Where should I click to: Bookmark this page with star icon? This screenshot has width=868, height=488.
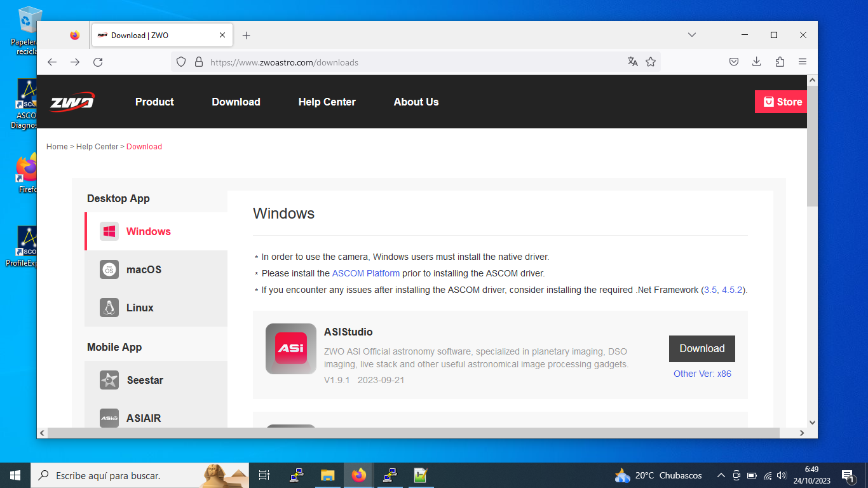651,62
